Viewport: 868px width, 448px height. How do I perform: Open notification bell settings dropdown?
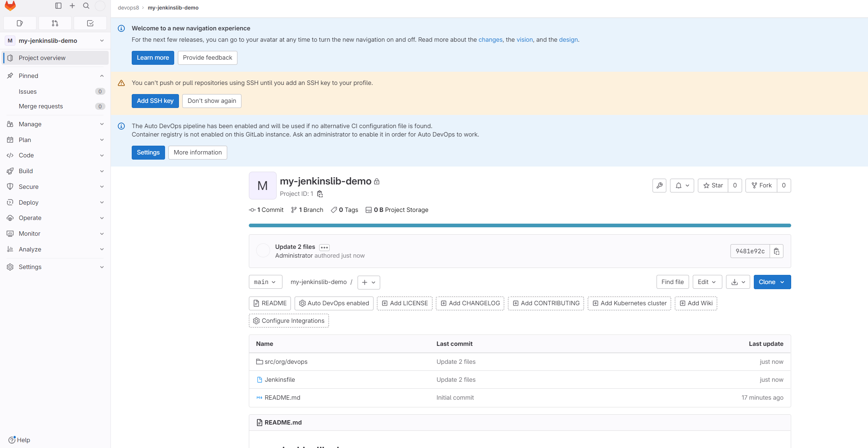click(x=682, y=186)
